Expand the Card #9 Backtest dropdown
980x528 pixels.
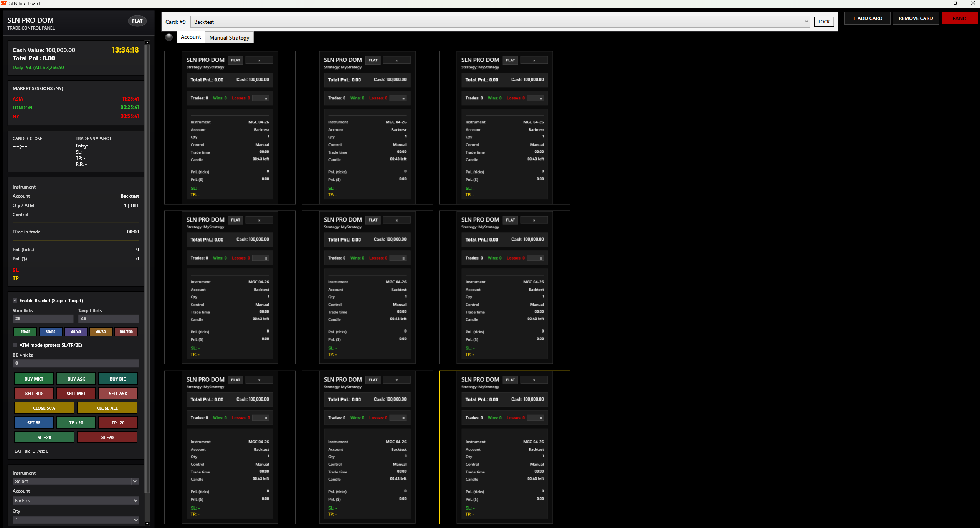pos(806,22)
